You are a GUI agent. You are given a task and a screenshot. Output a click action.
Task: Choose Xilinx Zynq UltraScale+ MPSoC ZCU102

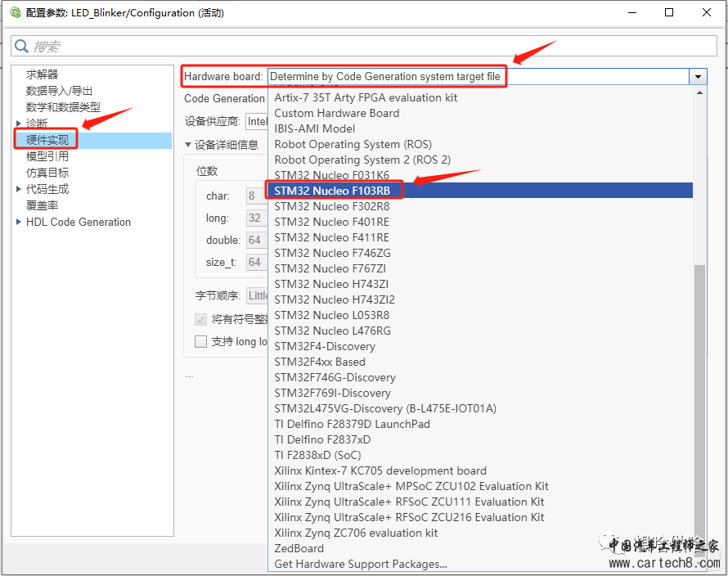pos(480,486)
